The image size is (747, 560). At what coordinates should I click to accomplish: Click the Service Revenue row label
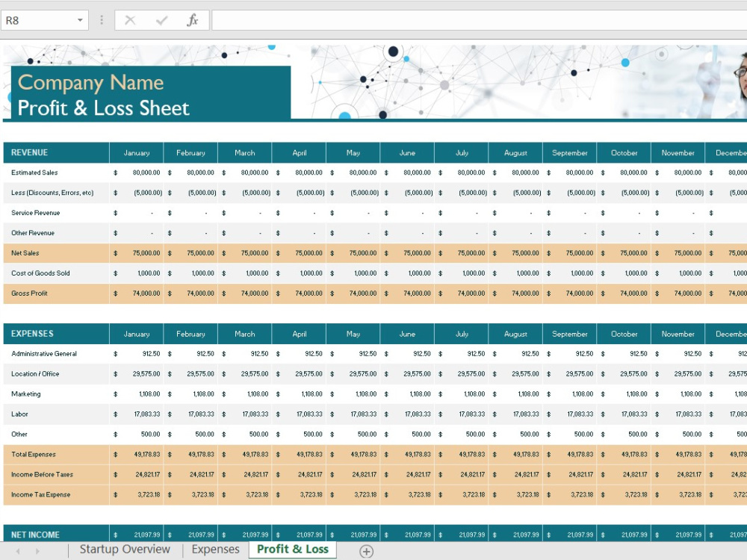point(36,213)
